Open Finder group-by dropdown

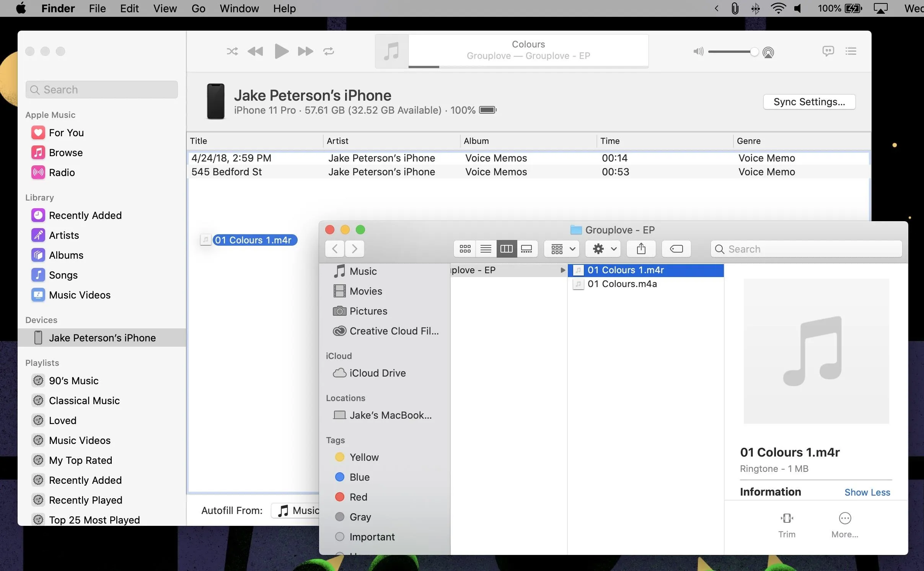point(562,249)
